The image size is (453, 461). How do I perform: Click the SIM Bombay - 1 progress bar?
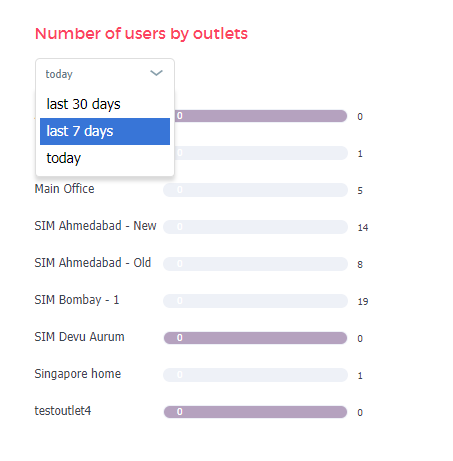(255, 301)
